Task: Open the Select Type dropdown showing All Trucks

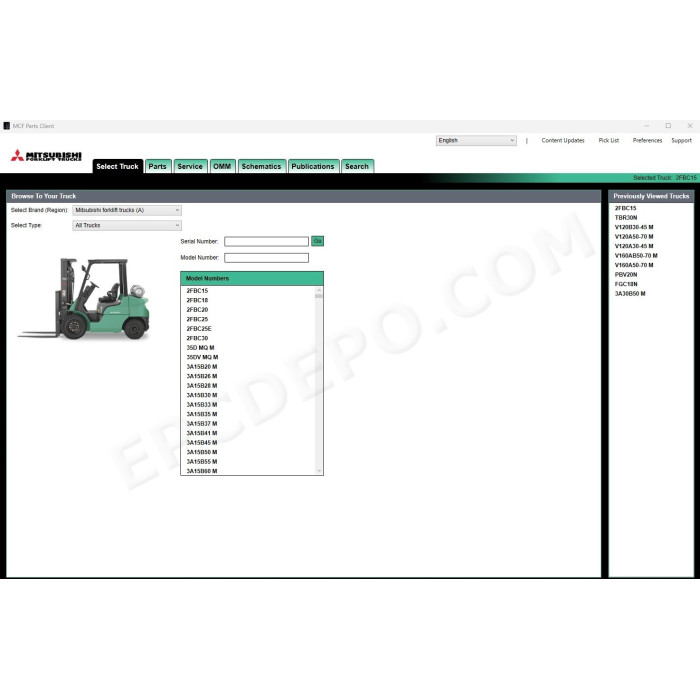Action: [x=127, y=225]
